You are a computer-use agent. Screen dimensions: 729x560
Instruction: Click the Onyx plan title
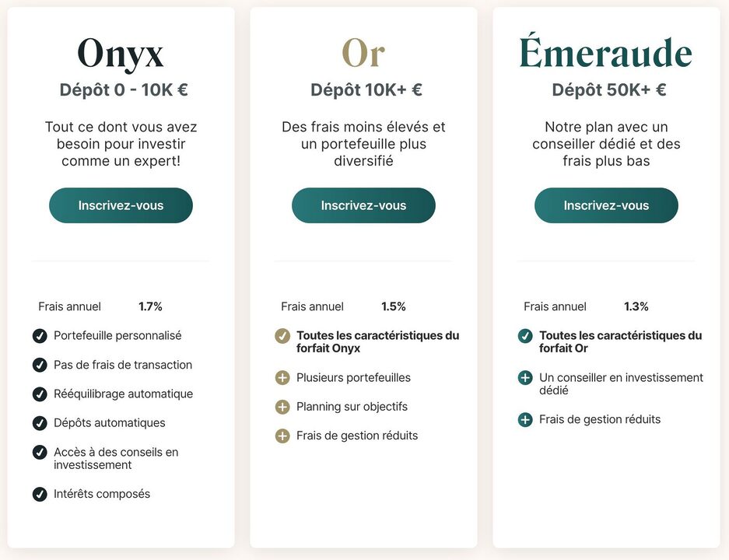(121, 54)
